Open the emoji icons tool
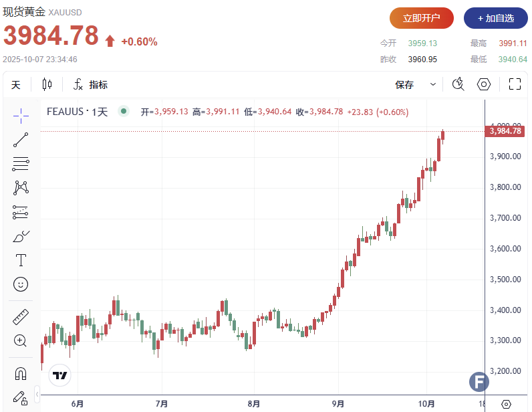 coord(21,284)
